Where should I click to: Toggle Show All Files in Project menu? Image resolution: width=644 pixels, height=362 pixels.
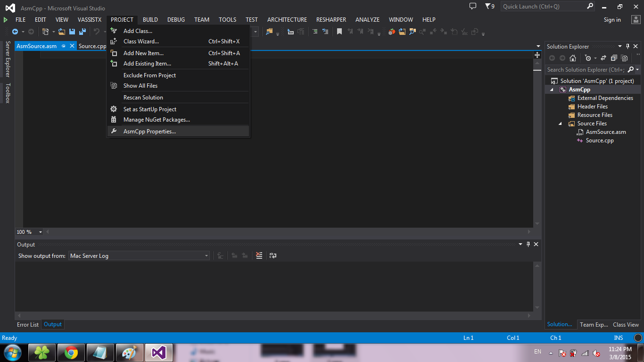click(178, 86)
